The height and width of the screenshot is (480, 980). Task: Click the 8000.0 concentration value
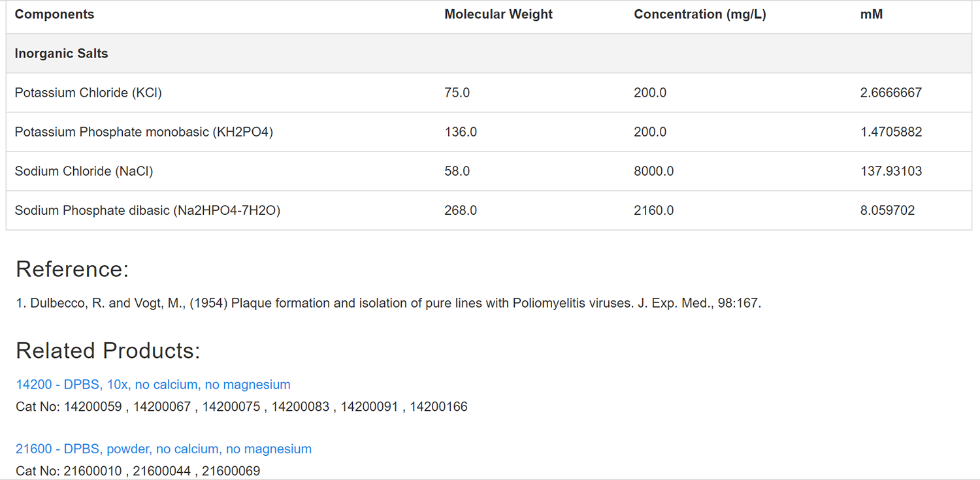tap(653, 171)
